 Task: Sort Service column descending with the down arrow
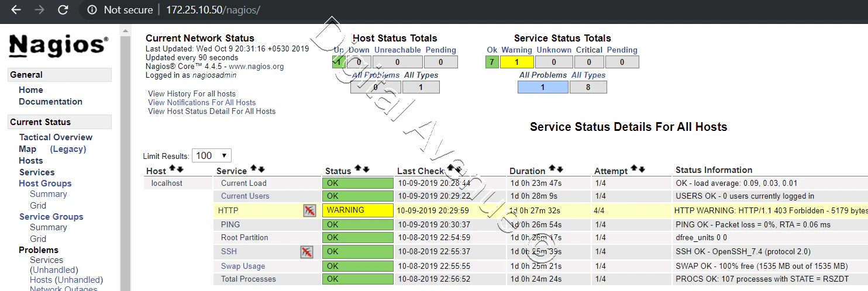point(261,169)
